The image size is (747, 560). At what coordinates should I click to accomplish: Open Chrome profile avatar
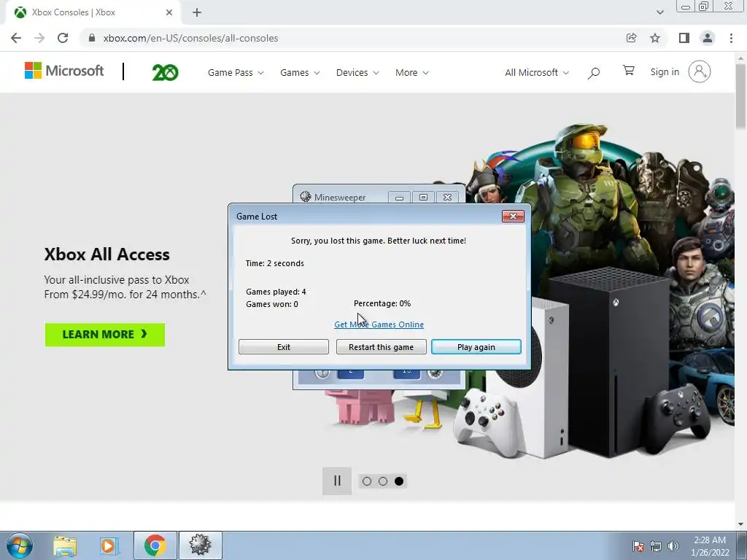click(x=708, y=38)
